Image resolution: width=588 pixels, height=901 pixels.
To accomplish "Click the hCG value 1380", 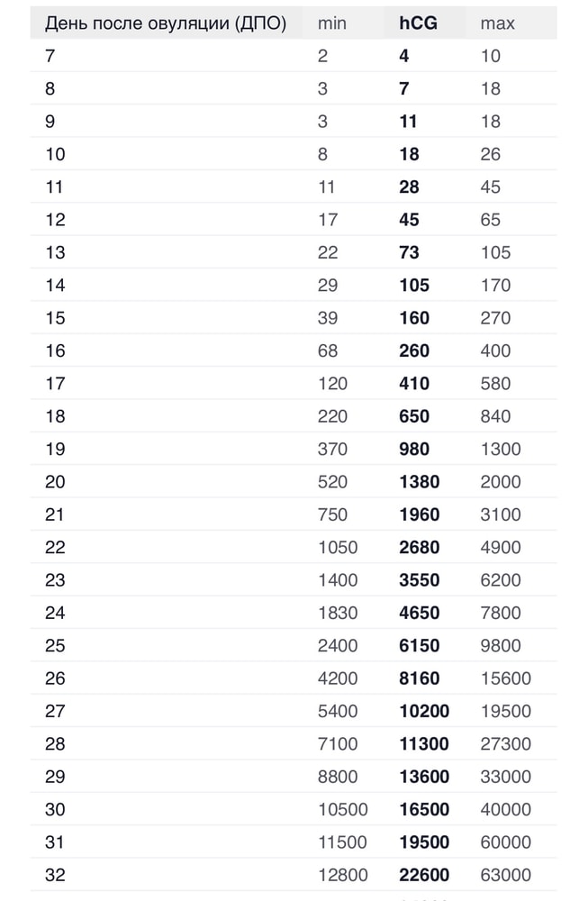I will (420, 482).
